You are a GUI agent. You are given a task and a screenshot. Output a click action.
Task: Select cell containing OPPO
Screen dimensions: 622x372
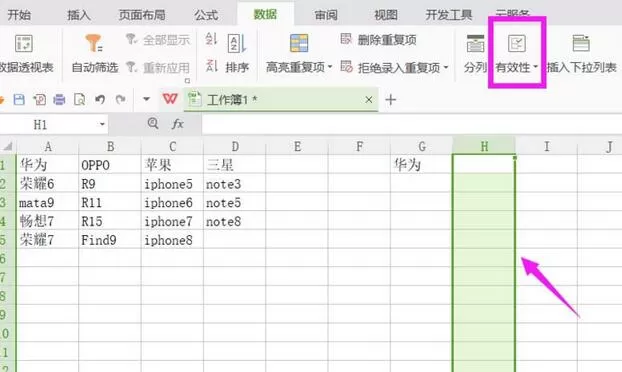[x=110, y=164]
